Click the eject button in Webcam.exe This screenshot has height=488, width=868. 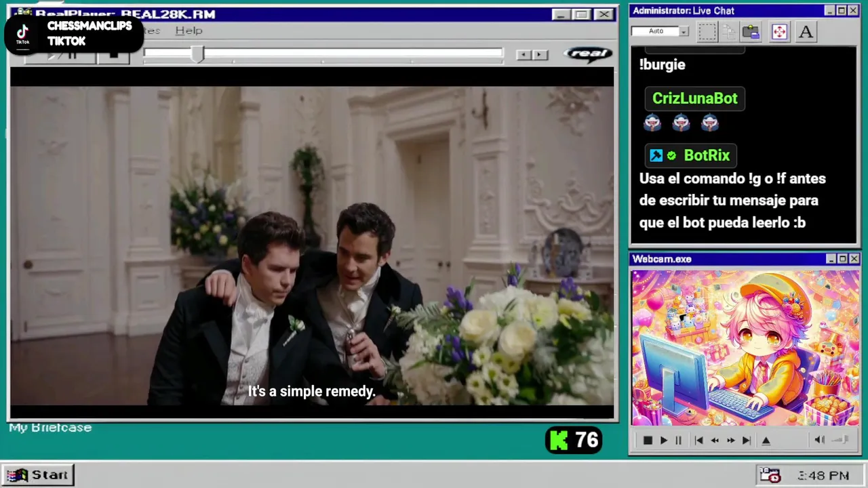[x=766, y=441]
